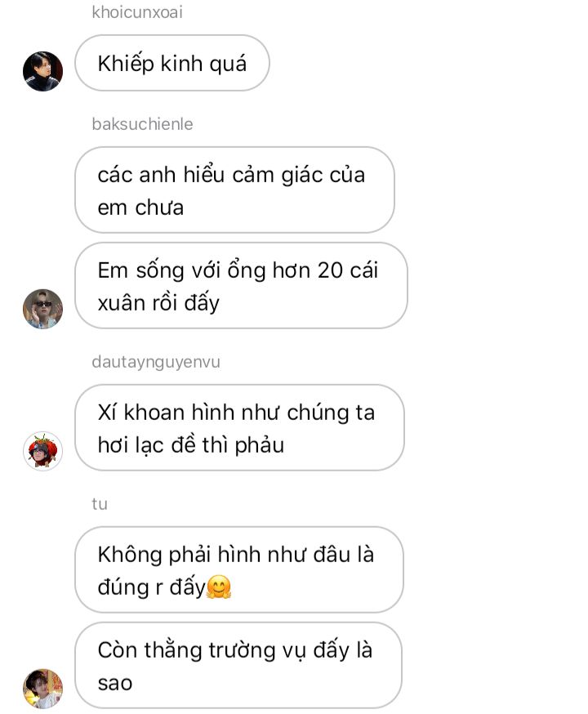Tap the word 'sao' in last message
This screenshot has width=588, height=714.
(x=114, y=683)
